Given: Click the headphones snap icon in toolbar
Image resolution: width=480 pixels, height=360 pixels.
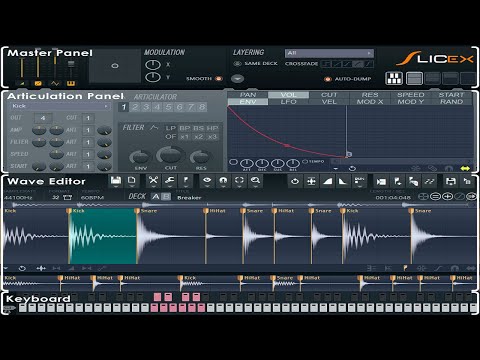Looking at the screenshot, I should [x=223, y=180].
